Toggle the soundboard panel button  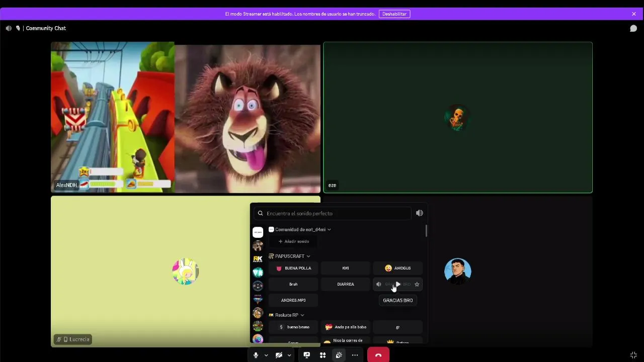pyautogui.click(x=339, y=355)
